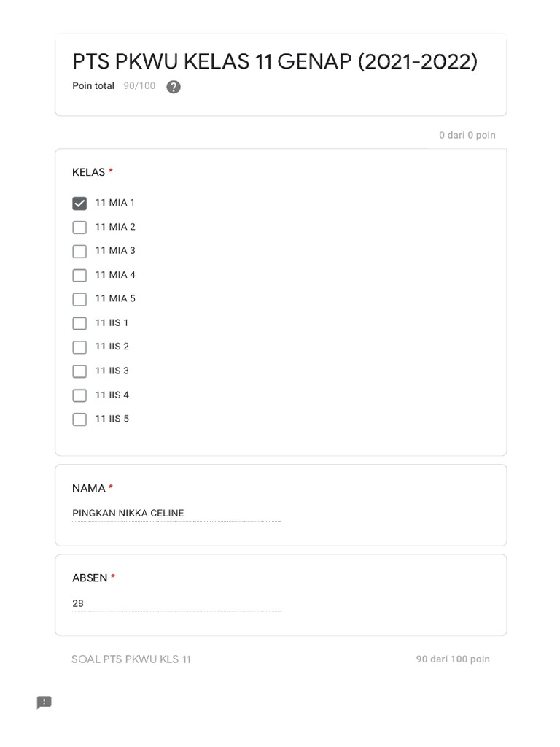
Task: Mark the 11 IIS 5 checkbox
Action: click(79, 419)
